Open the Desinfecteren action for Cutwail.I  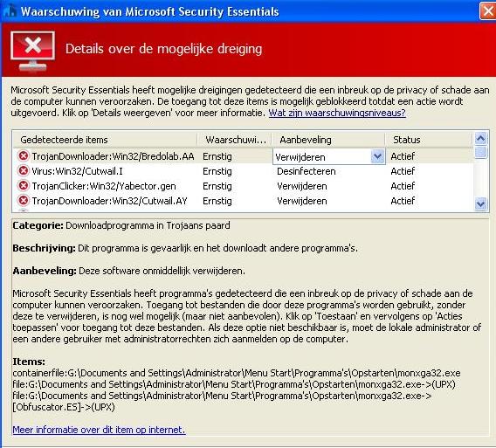tap(307, 171)
